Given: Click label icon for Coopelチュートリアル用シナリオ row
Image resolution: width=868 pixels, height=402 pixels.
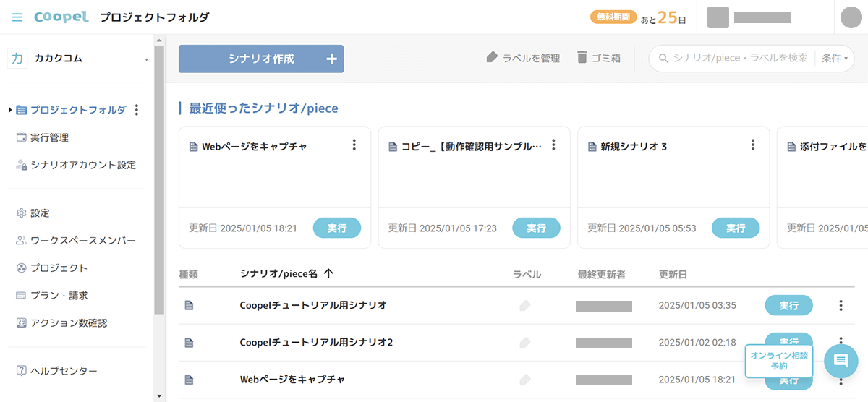Looking at the screenshot, I should pos(525,306).
